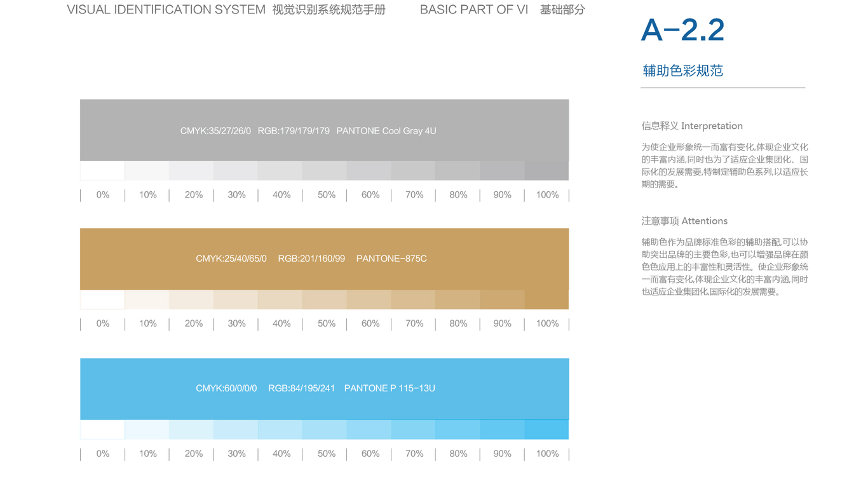Click the 'CMYK:25/40/65/0' value text
The height and width of the screenshot is (488, 868).
point(231,259)
